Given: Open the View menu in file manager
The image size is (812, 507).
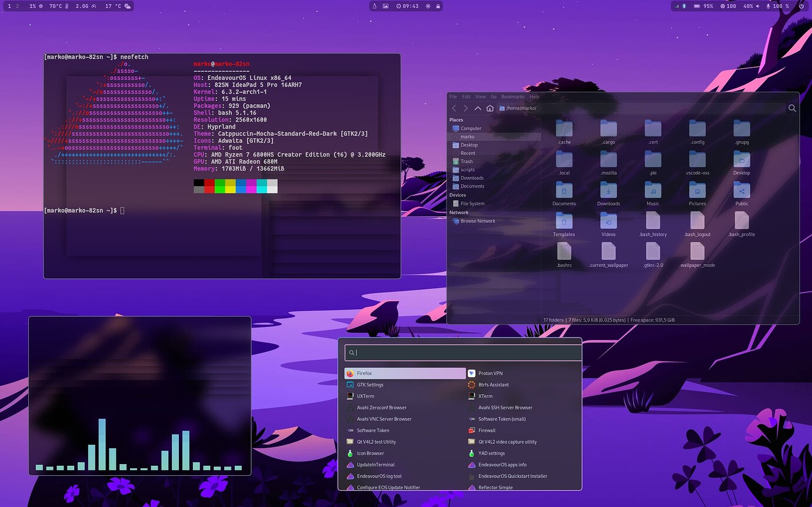Looking at the screenshot, I should pyautogui.click(x=480, y=96).
